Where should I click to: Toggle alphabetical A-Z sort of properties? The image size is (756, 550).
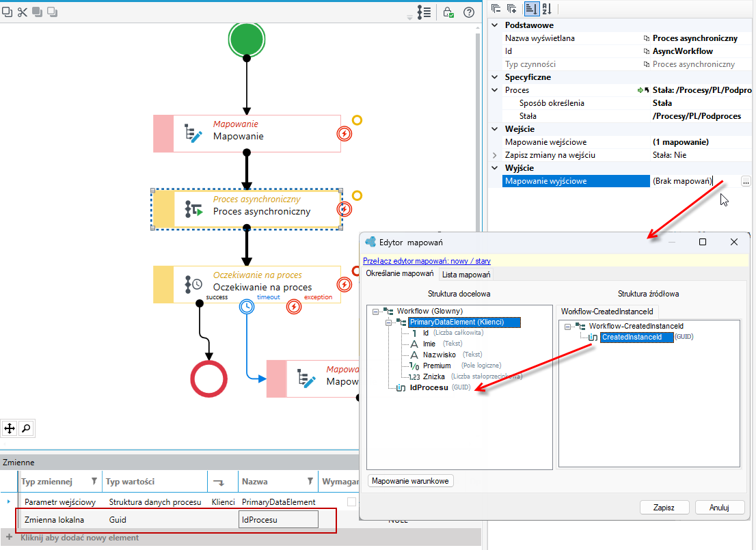[x=547, y=8]
